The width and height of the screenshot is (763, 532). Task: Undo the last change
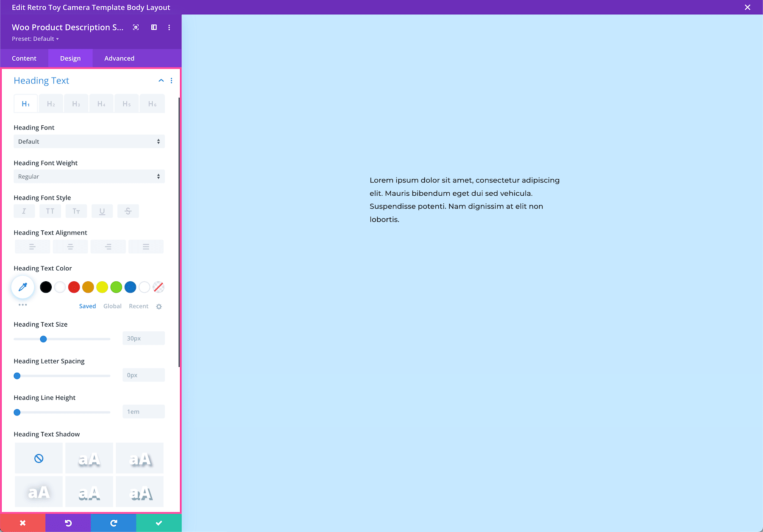click(68, 522)
